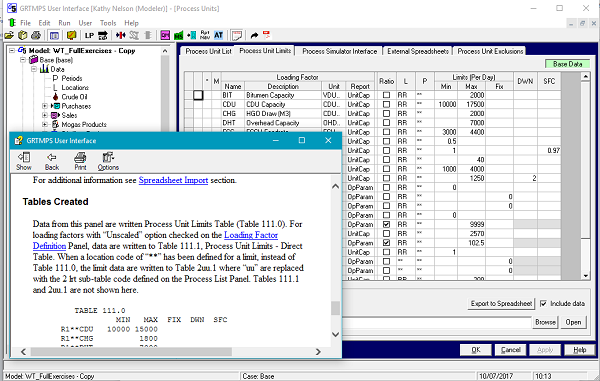The image size is (600, 381).
Task: Expand the Sales tree node
Action: (45, 115)
